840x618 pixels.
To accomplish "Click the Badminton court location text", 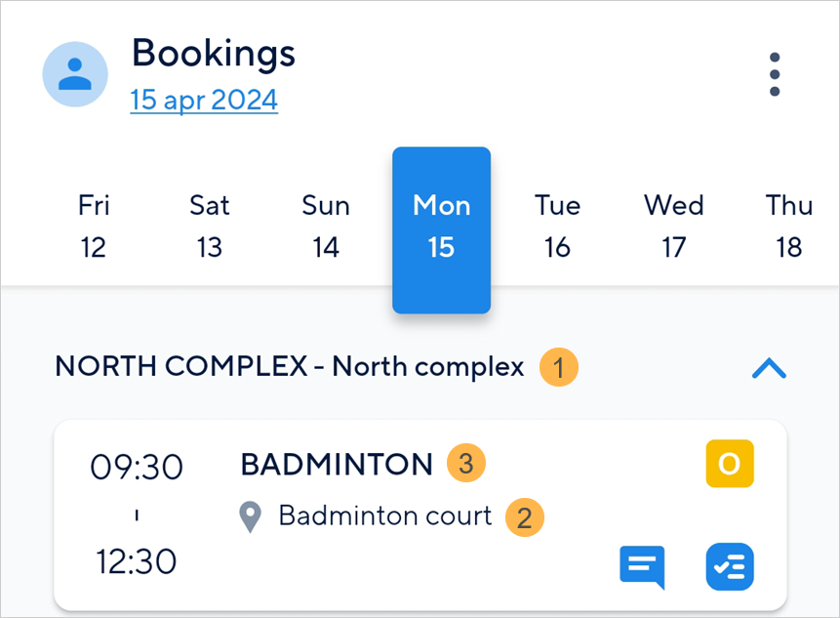I will coord(385,515).
